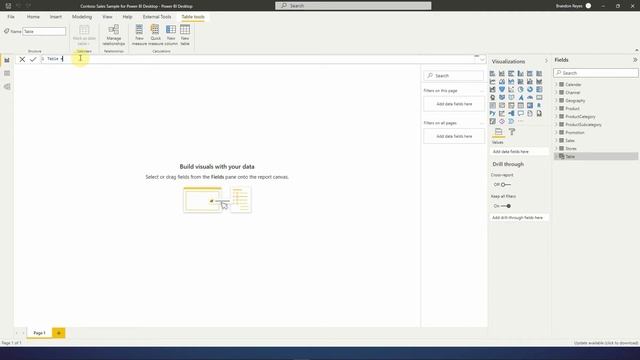The height and width of the screenshot is (360, 640).
Task: Click Manage relationships in ribbon
Action: coord(113,35)
